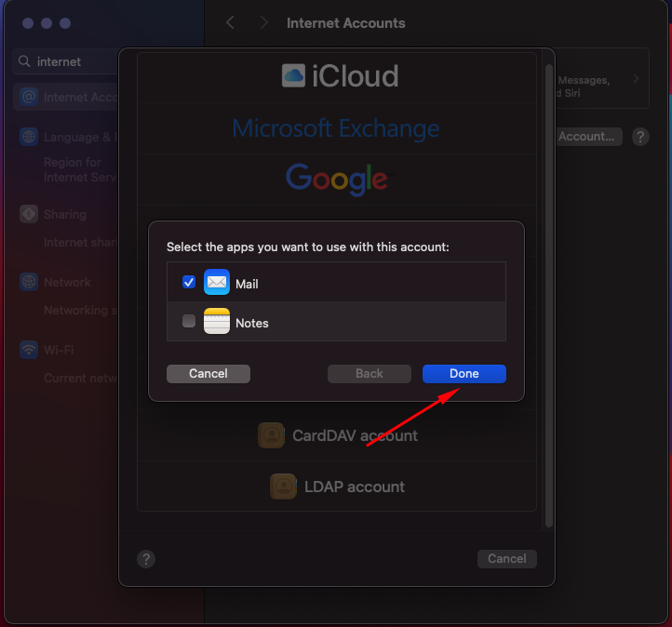Open the Sharing sidebar icon

29,214
